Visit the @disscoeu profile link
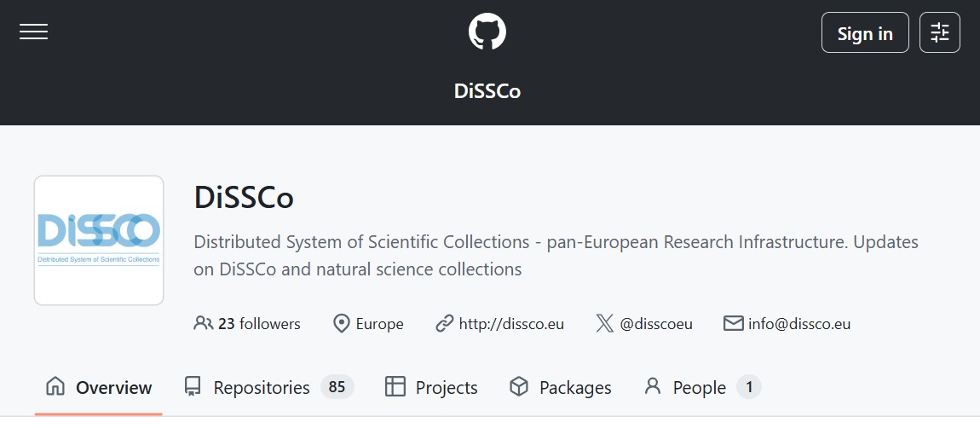 point(656,324)
